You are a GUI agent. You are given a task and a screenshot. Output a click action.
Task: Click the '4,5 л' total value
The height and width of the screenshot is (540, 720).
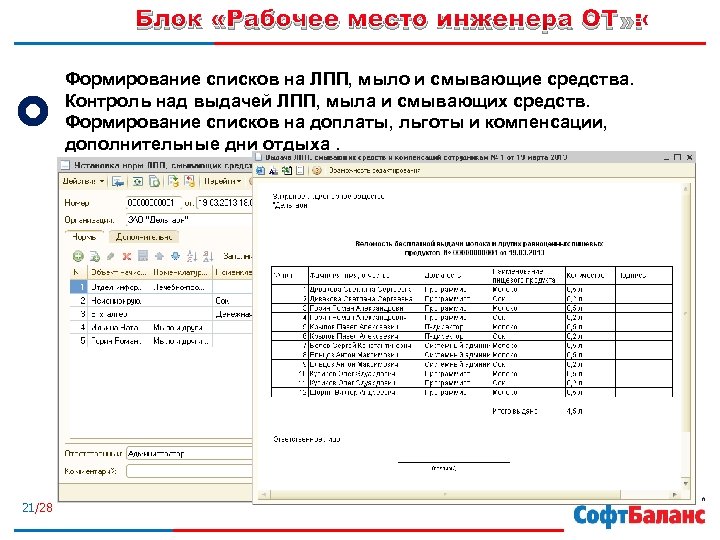pyautogui.click(x=574, y=411)
